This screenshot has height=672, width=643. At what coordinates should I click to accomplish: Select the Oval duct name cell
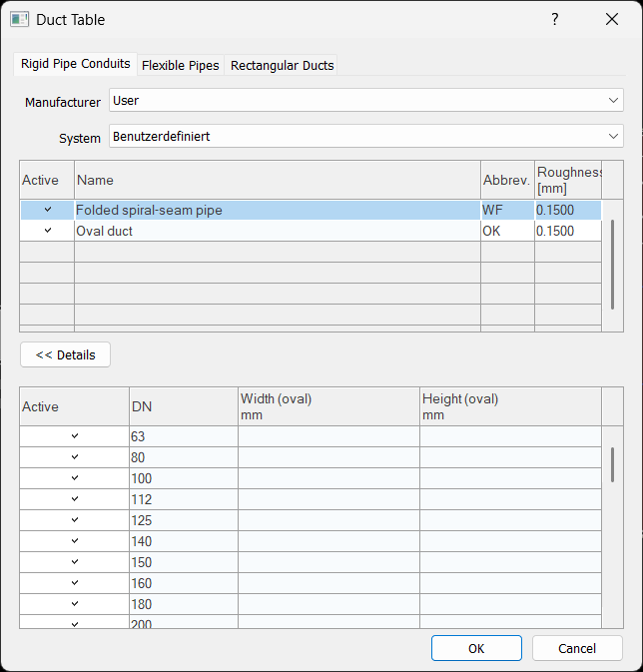[x=278, y=231]
